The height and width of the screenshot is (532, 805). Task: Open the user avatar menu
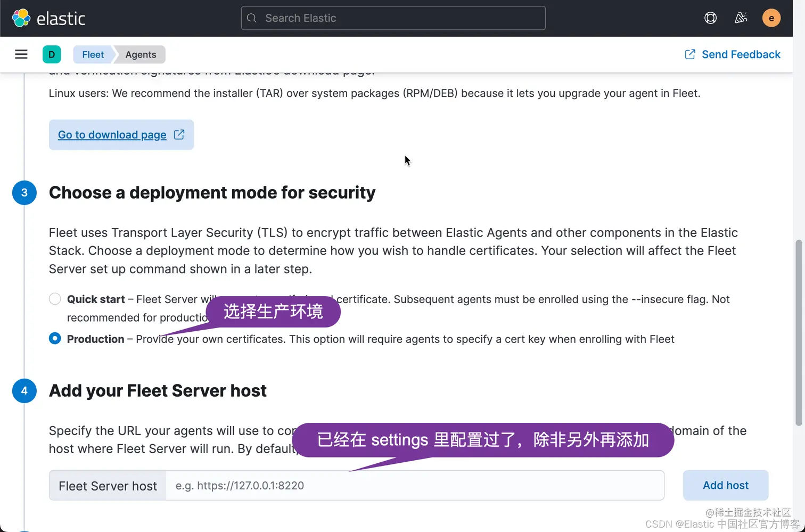[771, 18]
